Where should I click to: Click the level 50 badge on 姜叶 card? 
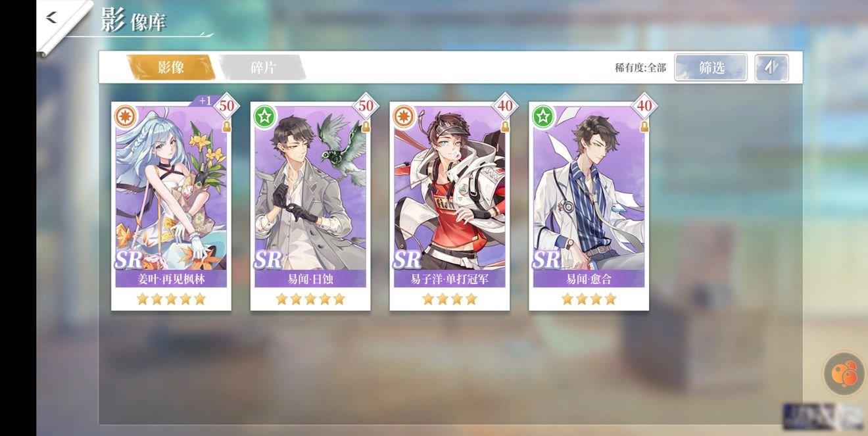226,105
